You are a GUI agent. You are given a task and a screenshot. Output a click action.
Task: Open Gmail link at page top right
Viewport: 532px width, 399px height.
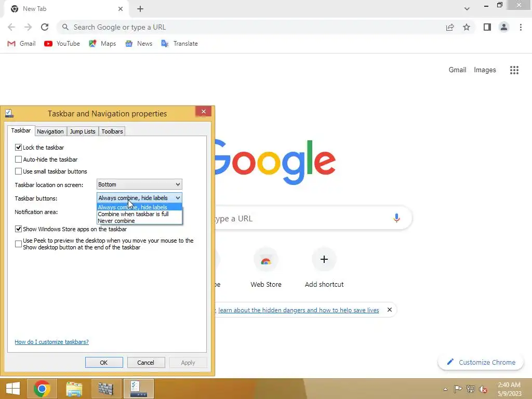(457, 70)
